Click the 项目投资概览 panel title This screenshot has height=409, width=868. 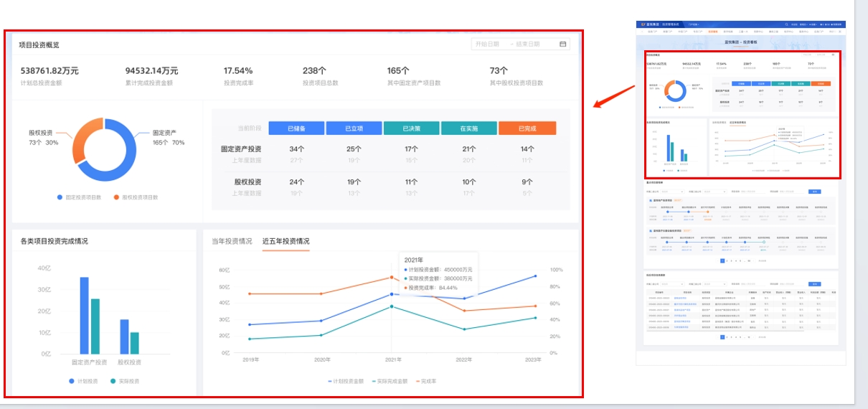click(39, 44)
